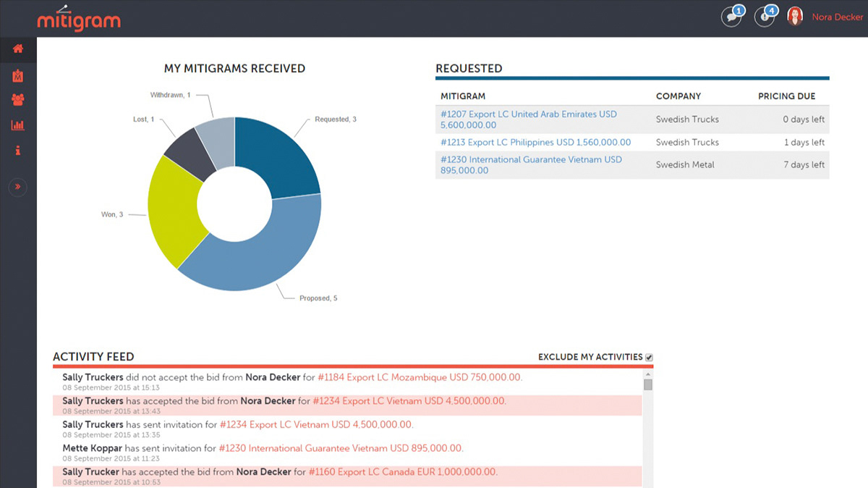
Task: Click the Swedish Metal company cell
Action: click(x=685, y=164)
